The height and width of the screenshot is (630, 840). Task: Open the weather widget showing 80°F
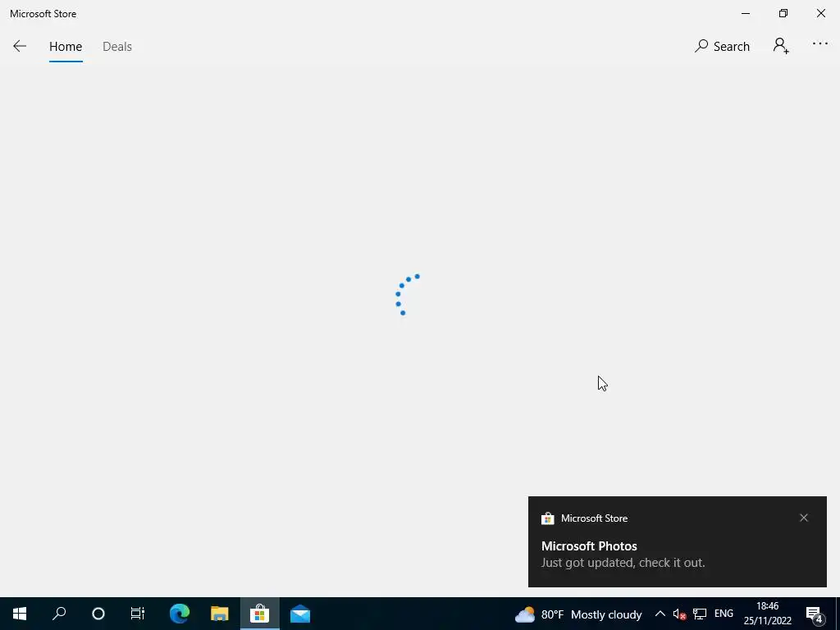coord(578,614)
